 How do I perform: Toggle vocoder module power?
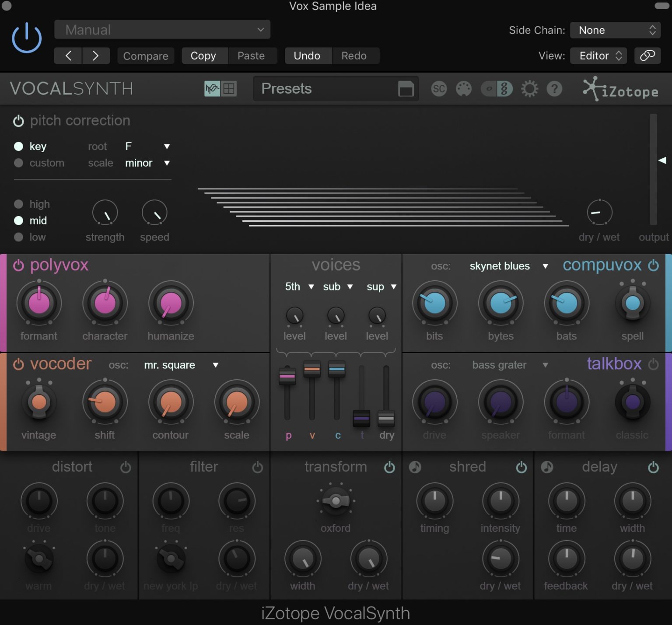[x=18, y=364]
